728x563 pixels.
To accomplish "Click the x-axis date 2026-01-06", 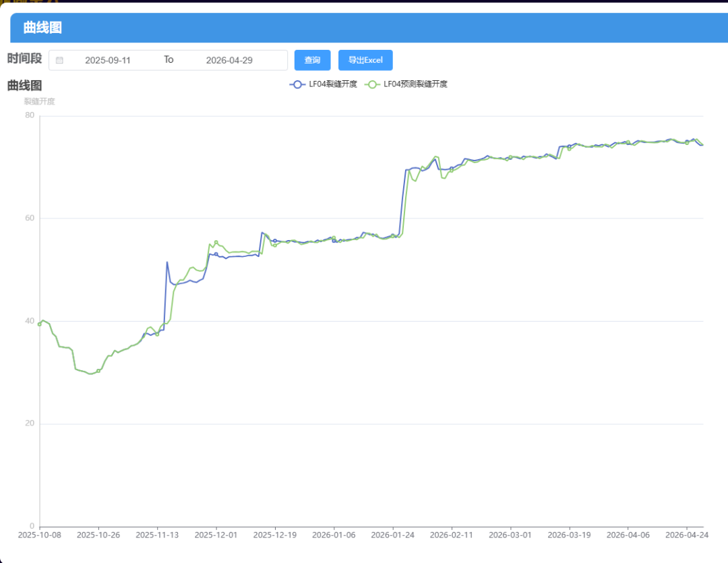I will coord(334,535).
